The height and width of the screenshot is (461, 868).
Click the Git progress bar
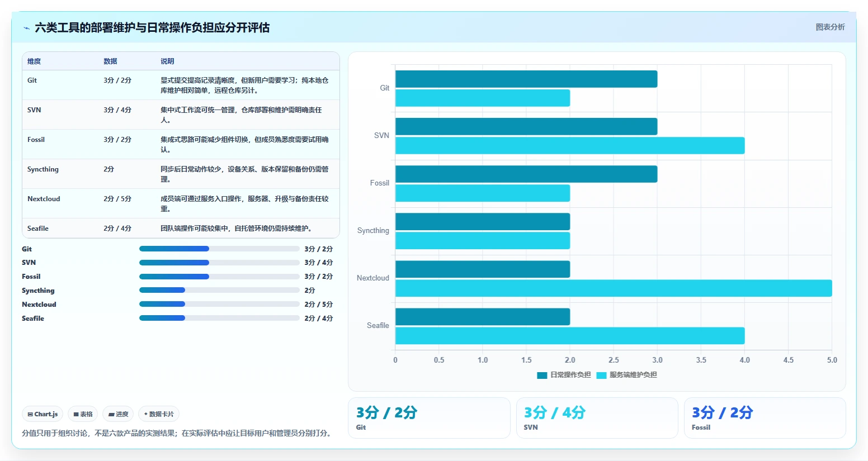coord(219,249)
